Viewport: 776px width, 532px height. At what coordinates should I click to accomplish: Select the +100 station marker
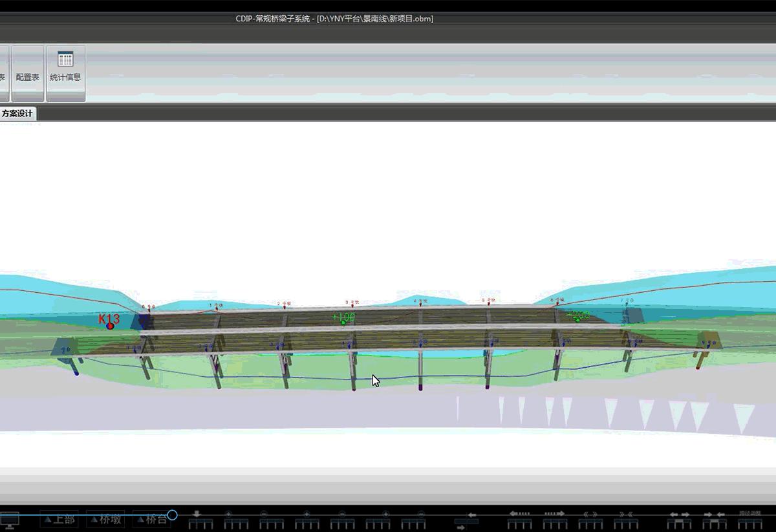pos(343,318)
